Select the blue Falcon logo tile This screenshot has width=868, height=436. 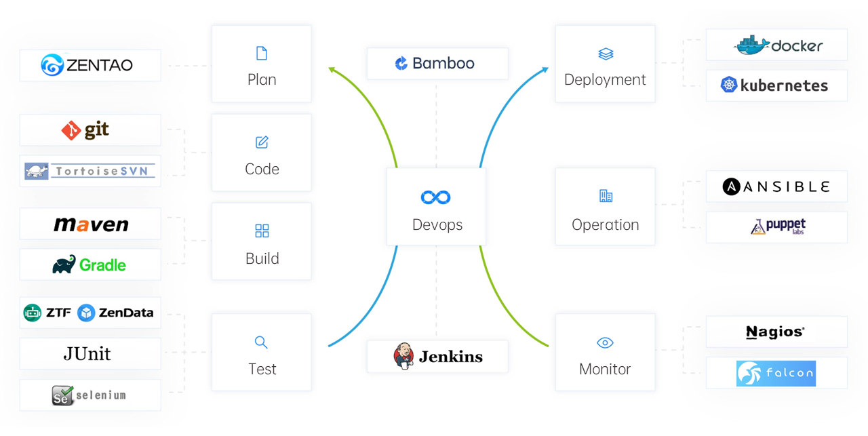(x=776, y=374)
